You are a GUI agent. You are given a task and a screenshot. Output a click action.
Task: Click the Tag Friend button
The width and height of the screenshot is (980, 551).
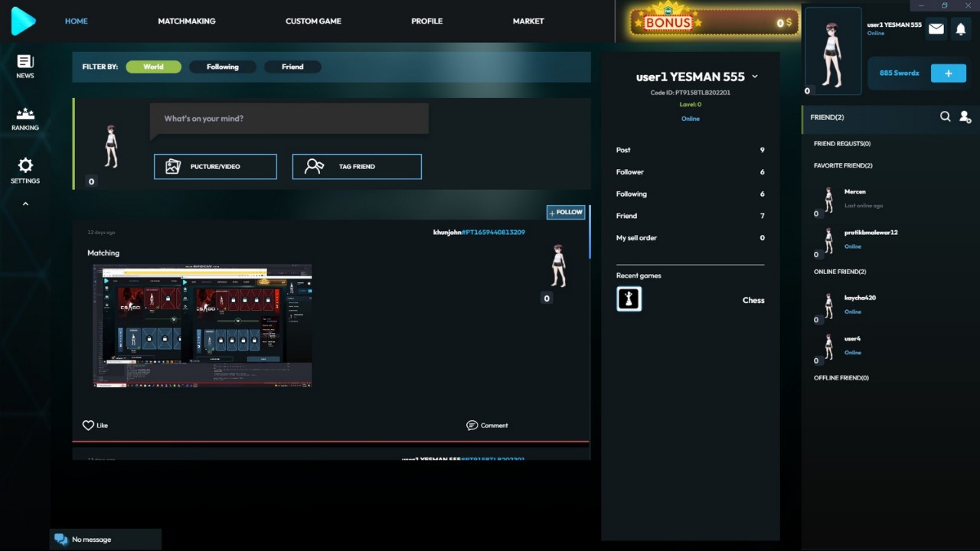tap(357, 167)
